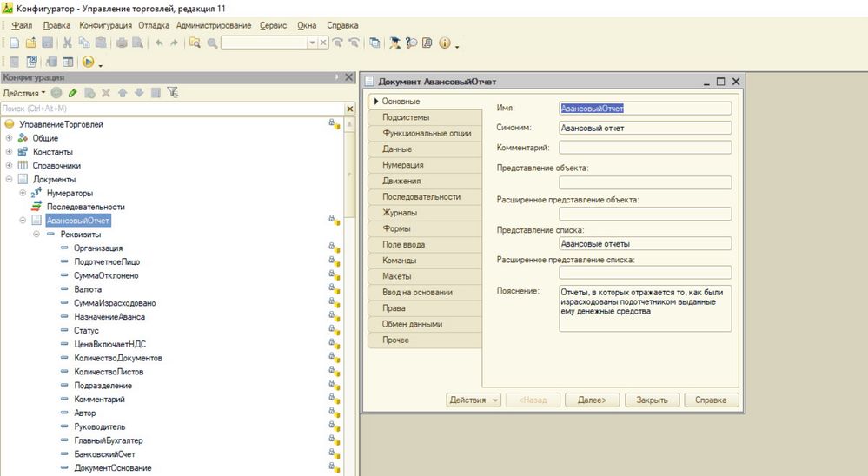Open the search text combo dropdown arrow

pos(312,43)
